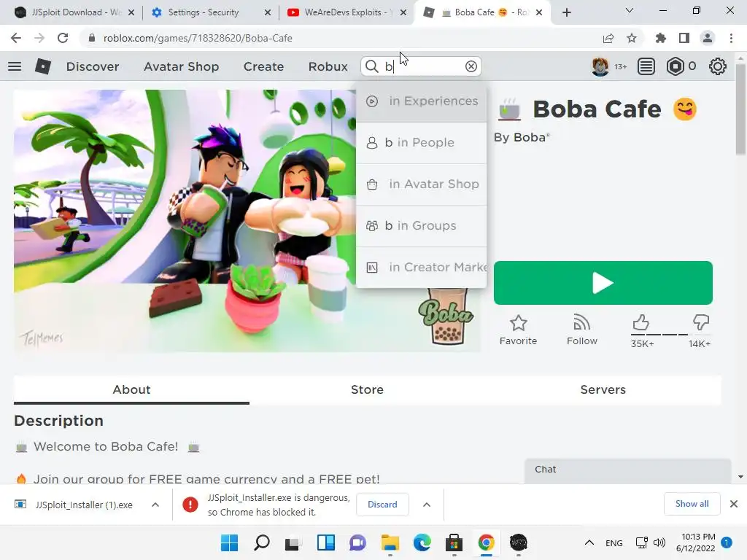The image size is (747, 560).
Task: Open Robux nav link
Action: click(328, 66)
